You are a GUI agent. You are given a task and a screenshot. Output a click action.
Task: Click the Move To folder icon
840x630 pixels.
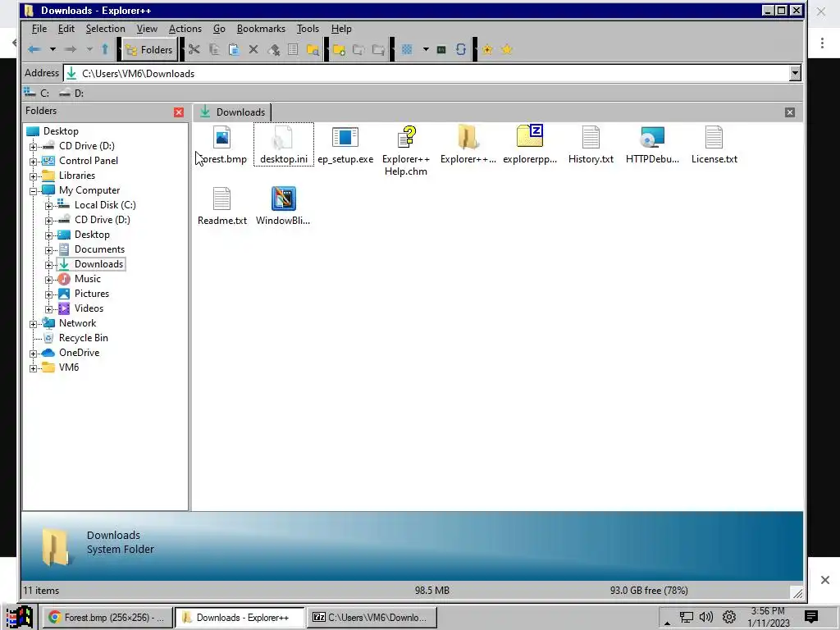click(378, 50)
